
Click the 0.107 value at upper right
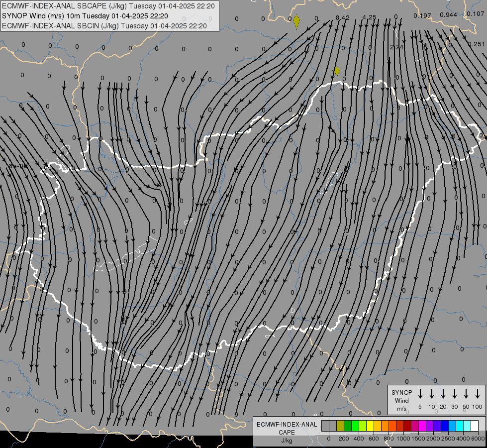[476, 14]
